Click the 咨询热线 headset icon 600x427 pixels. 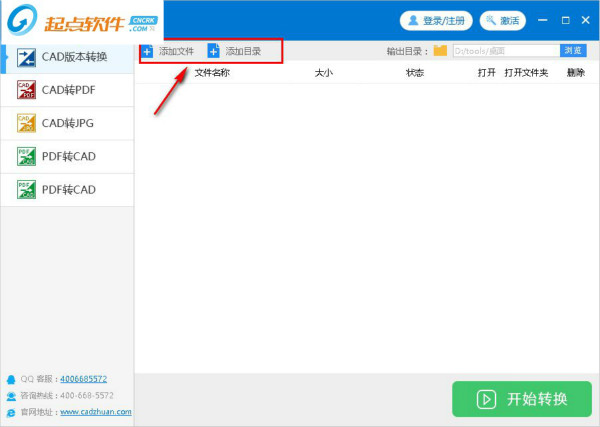click(11, 396)
